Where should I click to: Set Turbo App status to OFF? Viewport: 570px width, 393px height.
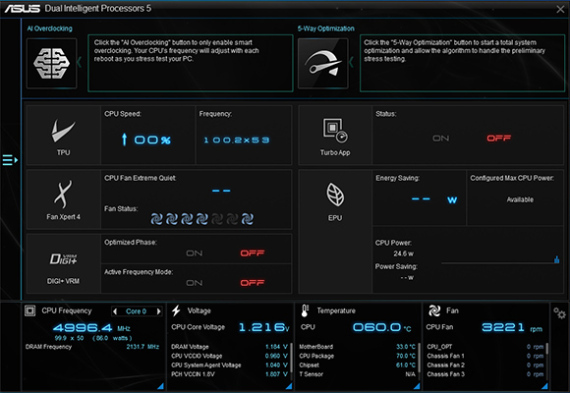(x=499, y=138)
